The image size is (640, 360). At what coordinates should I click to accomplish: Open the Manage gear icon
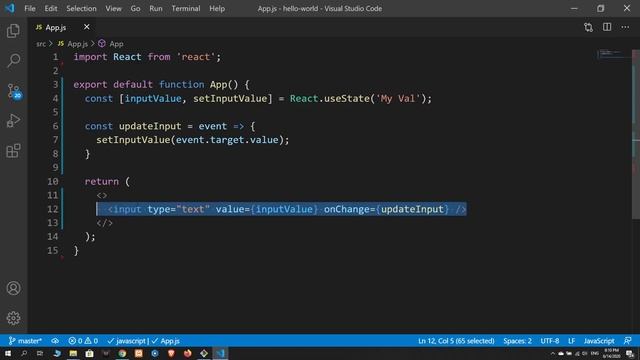(13, 318)
